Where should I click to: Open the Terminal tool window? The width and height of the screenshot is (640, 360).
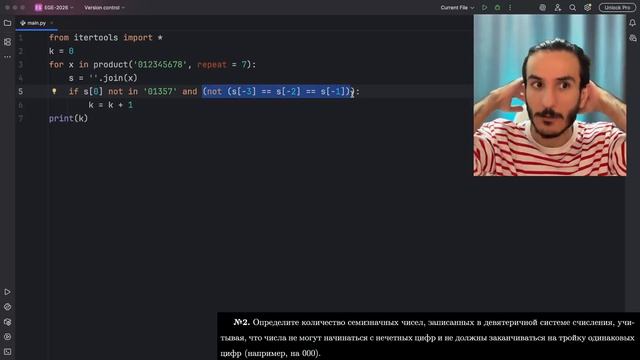[7, 351]
